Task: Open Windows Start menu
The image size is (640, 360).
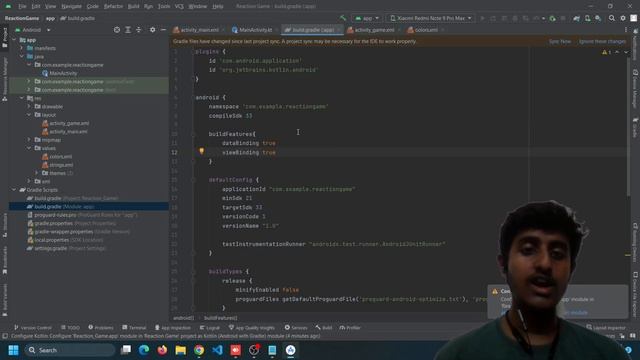Action: (x=13, y=350)
